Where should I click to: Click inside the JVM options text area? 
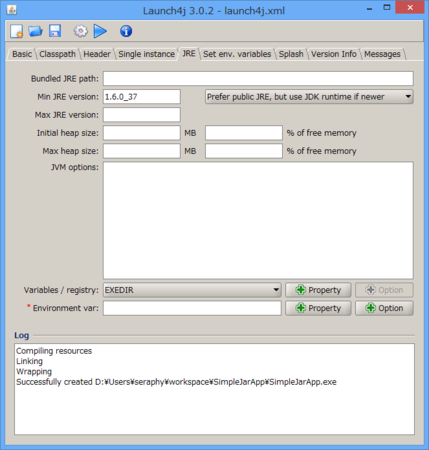pyautogui.click(x=258, y=220)
